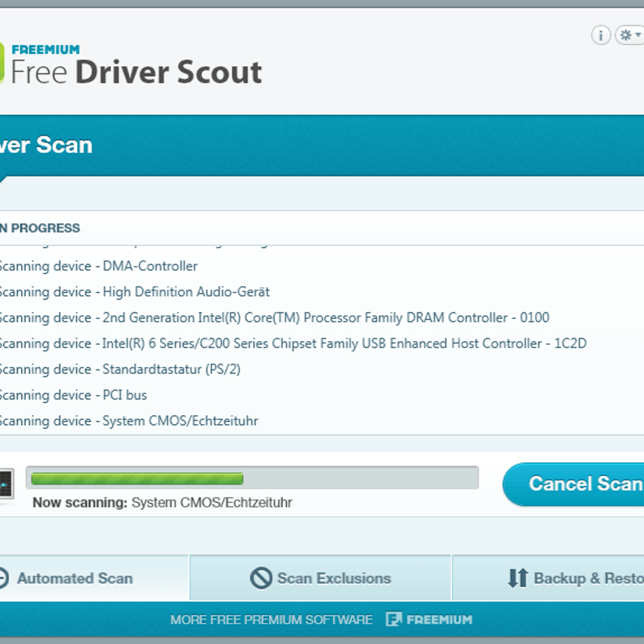Click the Freemium label above the title
The image size is (644, 644).
[46, 50]
